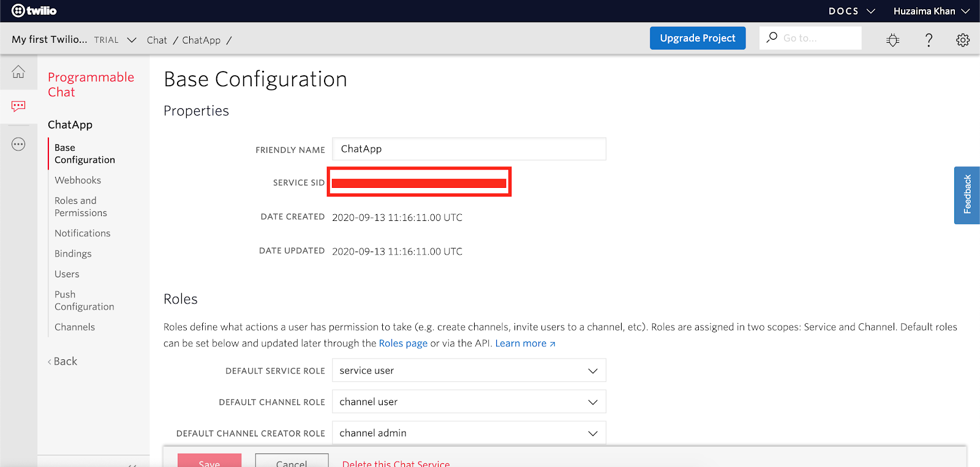
Task: Select Base Configuration in the sidebar
Action: 85,154
